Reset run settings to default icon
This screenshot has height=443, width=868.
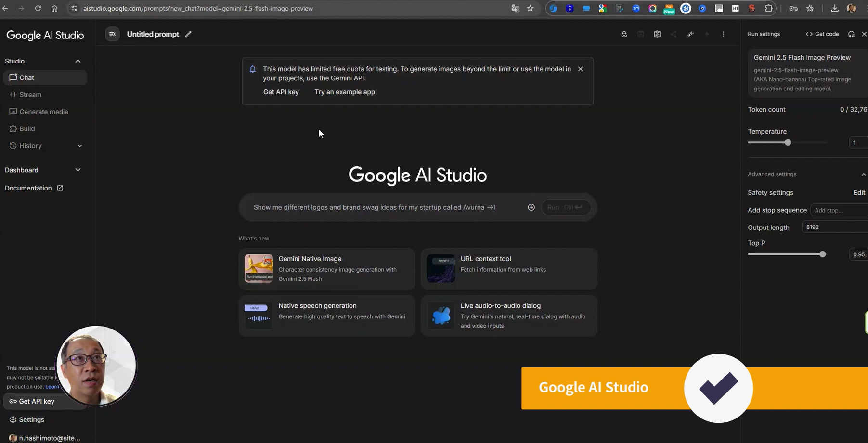coord(851,34)
